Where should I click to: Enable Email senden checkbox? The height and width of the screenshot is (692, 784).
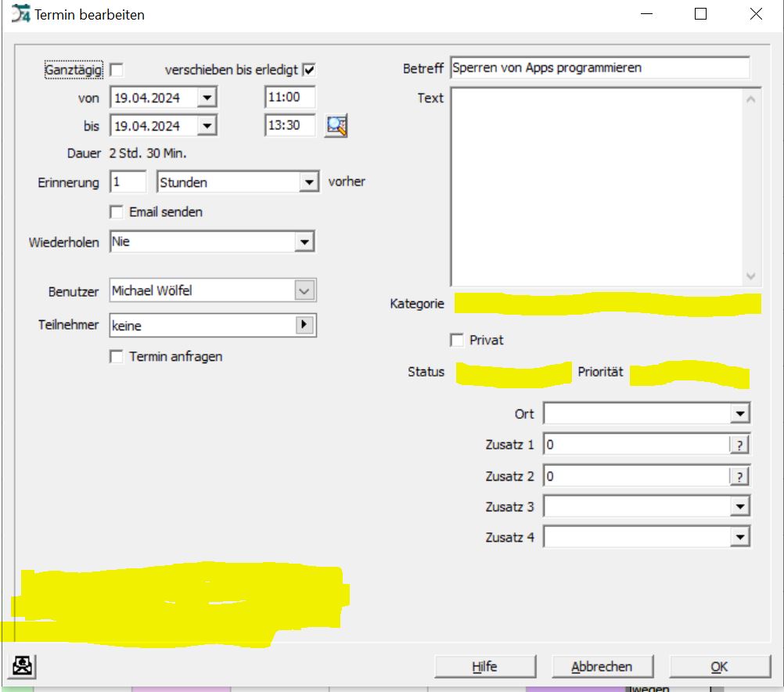[x=117, y=212]
